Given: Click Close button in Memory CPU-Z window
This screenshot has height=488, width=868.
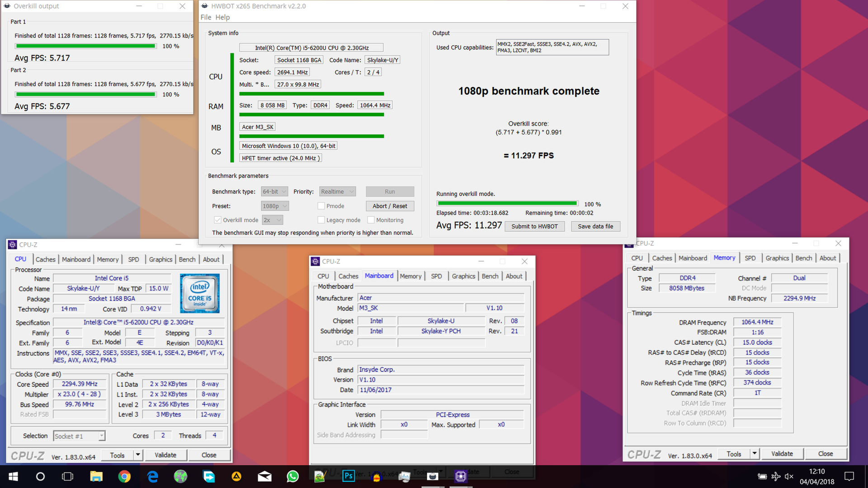Looking at the screenshot, I should click(x=825, y=454).
